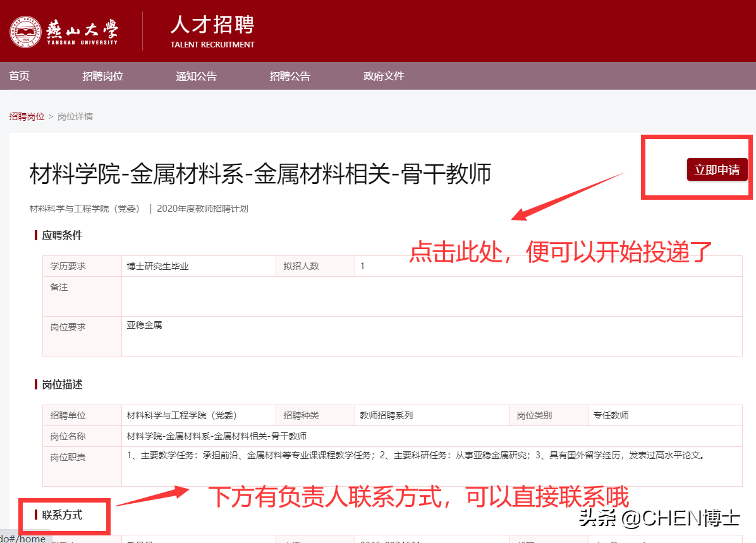Click the do#/home status bar link
Image resolution: width=756 pixels, height=543 pixels.
(x=24, y=539)
